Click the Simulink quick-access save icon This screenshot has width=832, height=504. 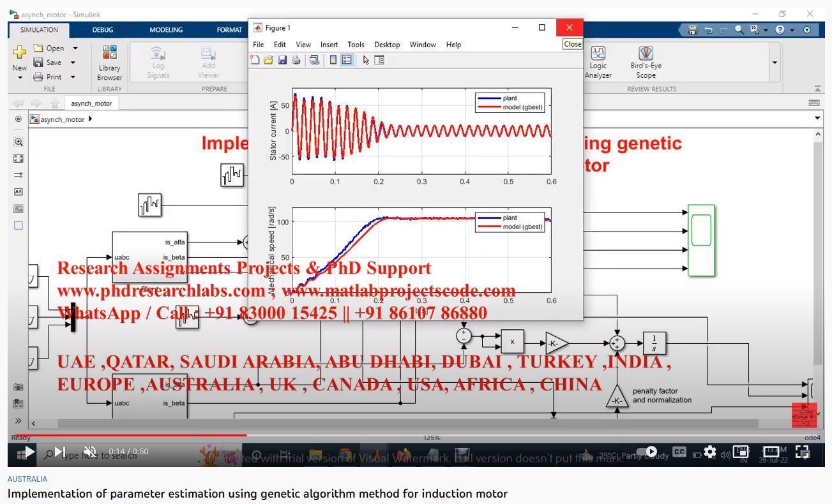click(693, 30)
